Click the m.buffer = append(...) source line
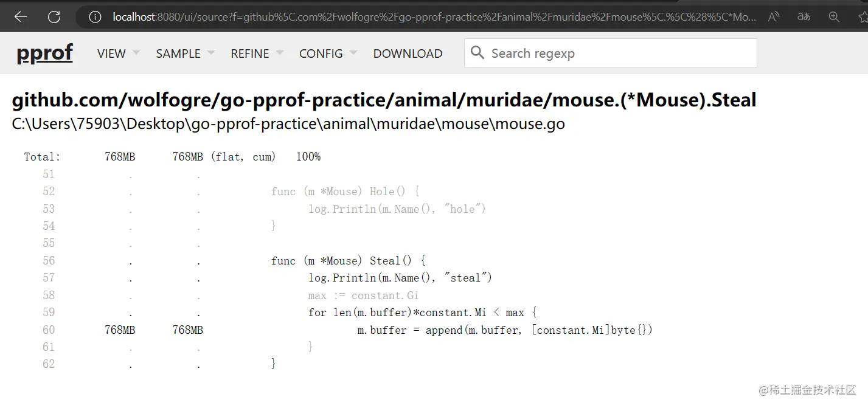Viewport: 868px width, 408px height. pyautogui.click(x=505, y=330)
